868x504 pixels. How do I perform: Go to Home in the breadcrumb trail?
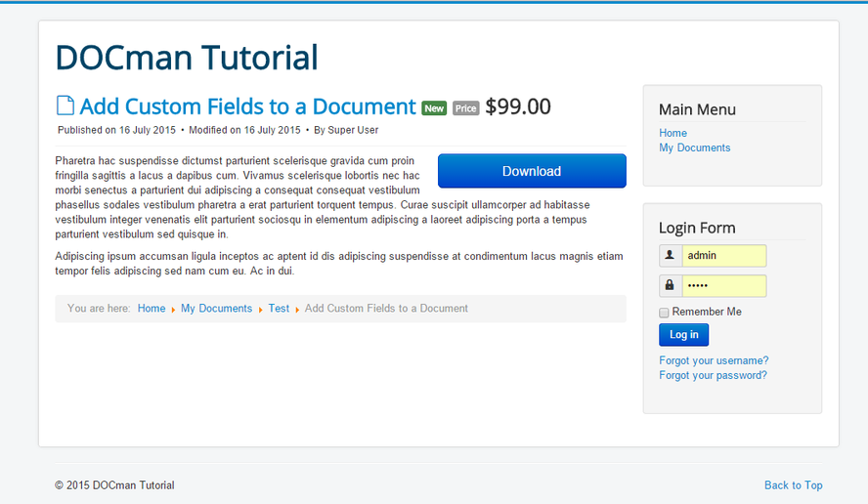(152, 308)
